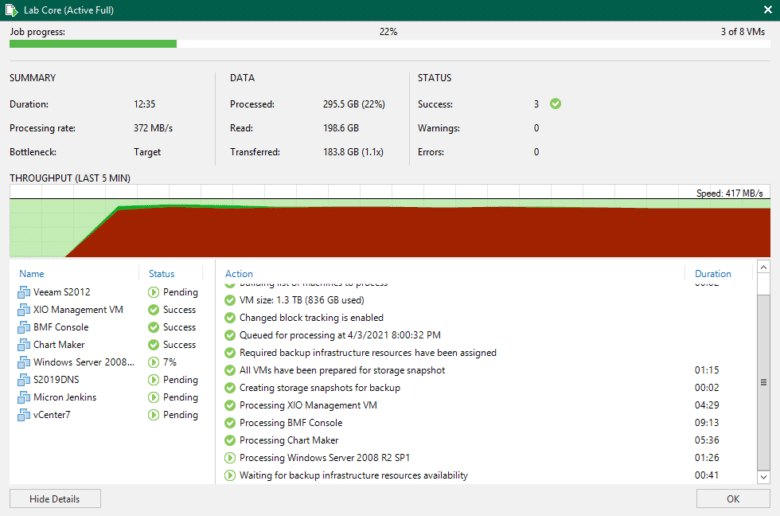Click running icon for Waiting for backup infrastructure
Screen dimensions: 780x516
(x=230, y=475)
